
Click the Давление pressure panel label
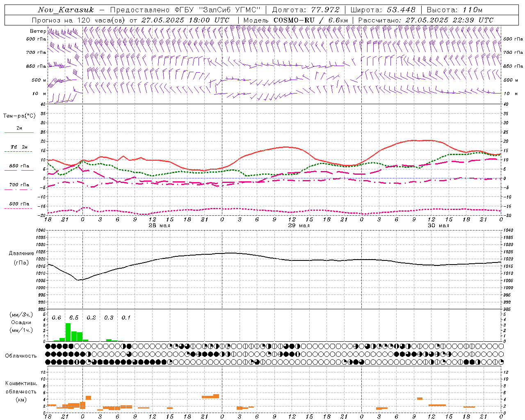[x=21, y=253]
